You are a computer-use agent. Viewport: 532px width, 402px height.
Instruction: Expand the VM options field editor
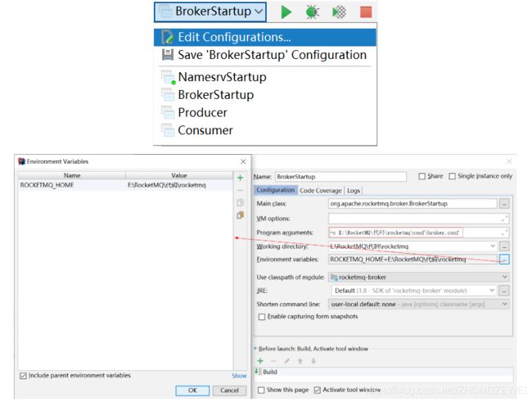505,219
